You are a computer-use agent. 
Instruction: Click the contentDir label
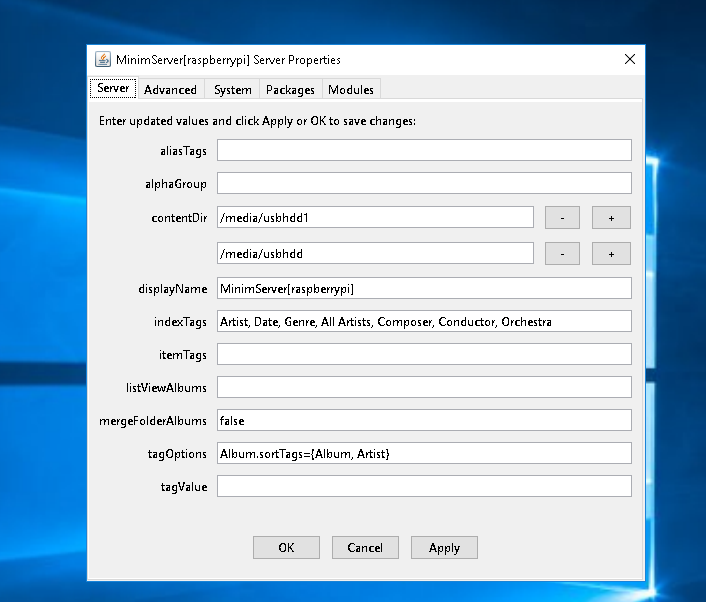(x=180, y=218)
